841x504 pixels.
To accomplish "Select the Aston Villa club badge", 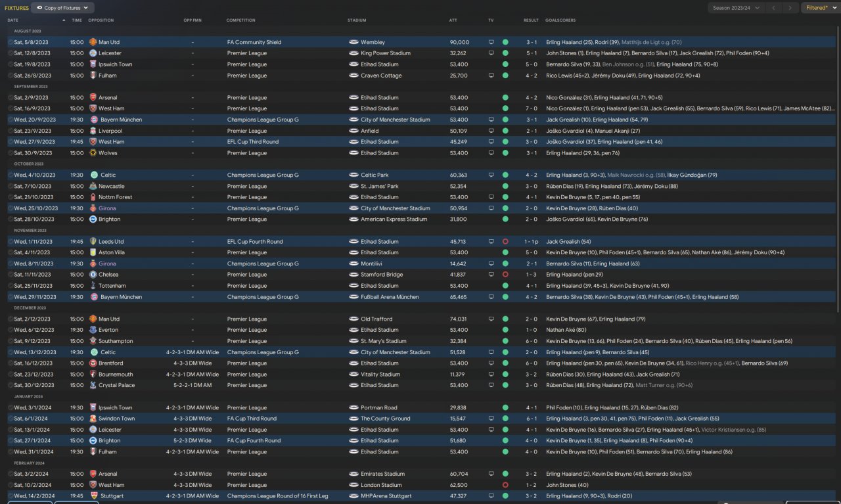I will click(x=93, y=252).
